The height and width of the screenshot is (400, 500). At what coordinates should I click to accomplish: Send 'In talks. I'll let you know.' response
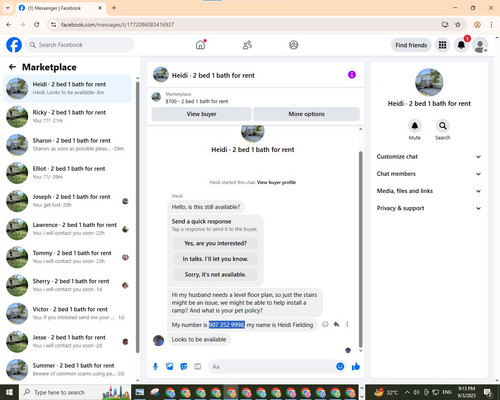pyautogui.click(x=215, y=259)
